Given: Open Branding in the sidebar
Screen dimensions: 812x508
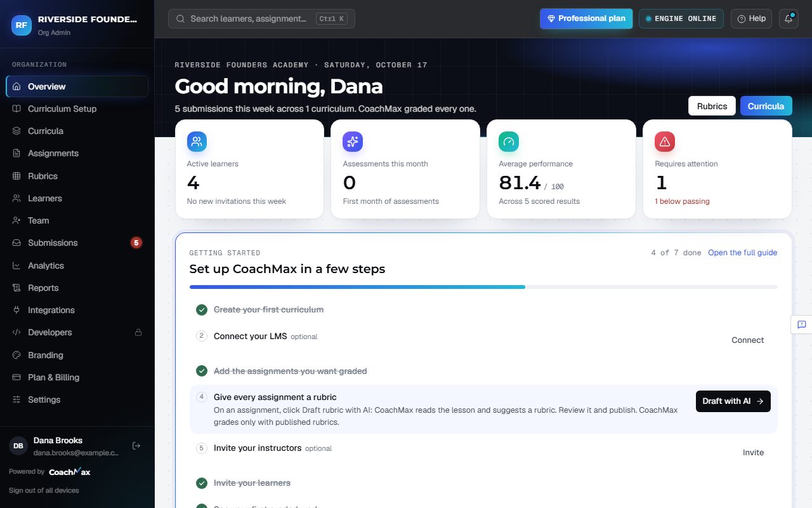Looking at the screenshot, I should tap(77, 355).
